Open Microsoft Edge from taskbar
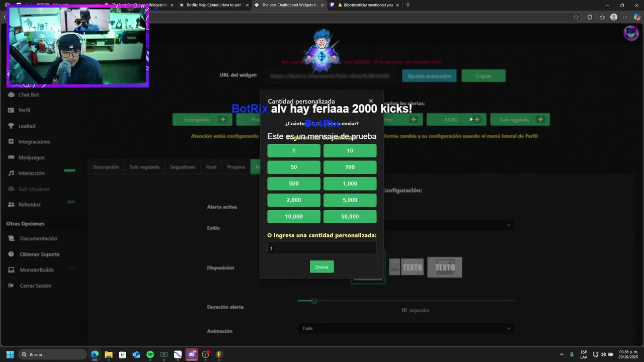 click(95, 354)
